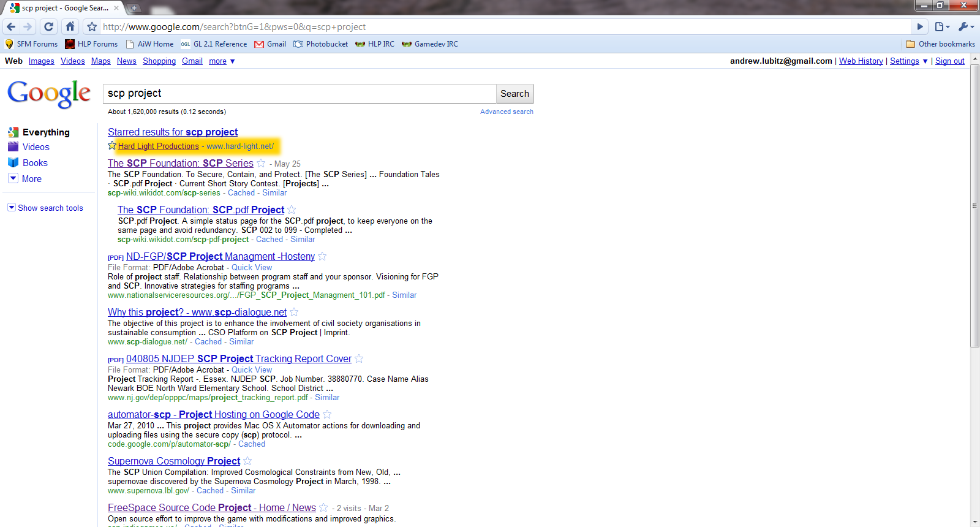The height and width of the screenshot is (527, 980).
Task: Reload the page with the refresh icon
Action: click(x=49, y=26)
